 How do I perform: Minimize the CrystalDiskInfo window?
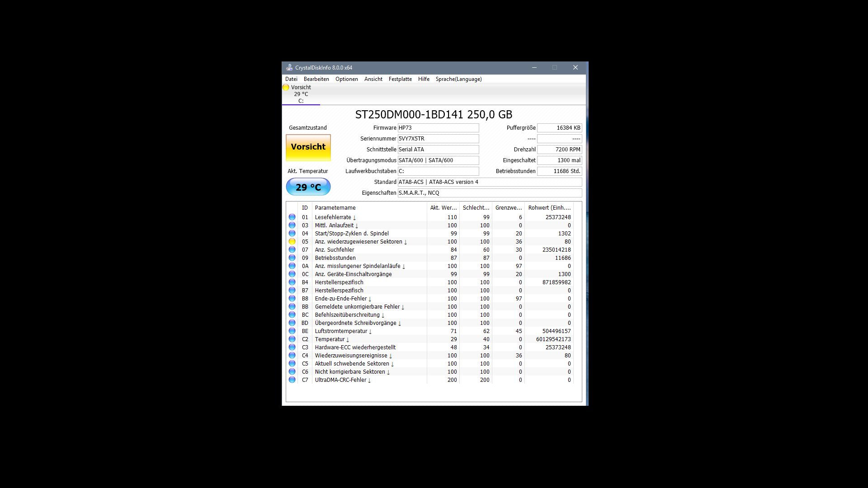click(534, 68)
